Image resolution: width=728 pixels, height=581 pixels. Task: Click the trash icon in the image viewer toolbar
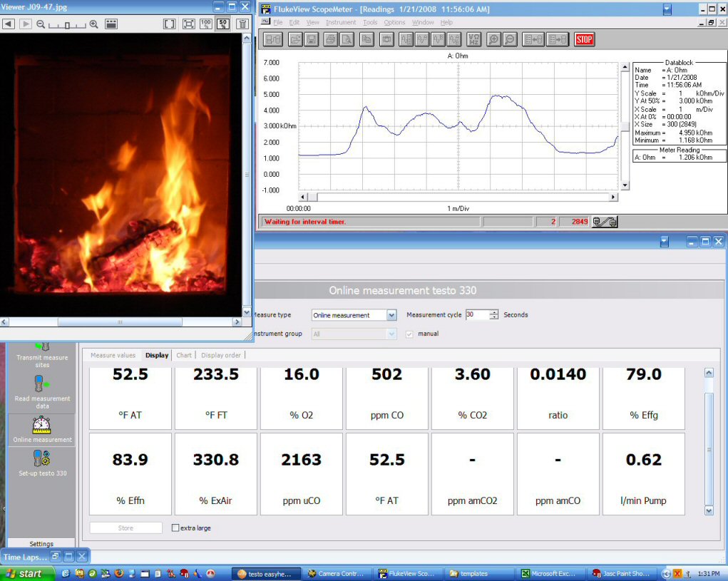pos(241,24)
